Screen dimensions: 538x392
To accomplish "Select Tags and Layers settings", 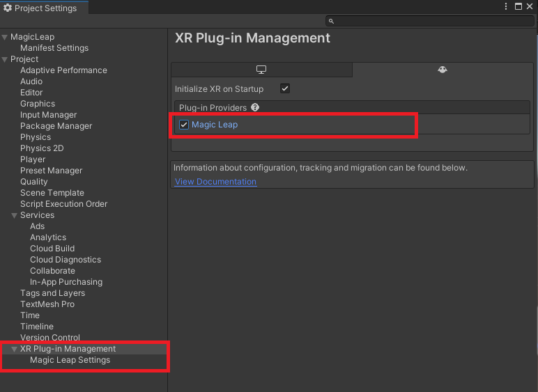I will (x=52, y=293).
